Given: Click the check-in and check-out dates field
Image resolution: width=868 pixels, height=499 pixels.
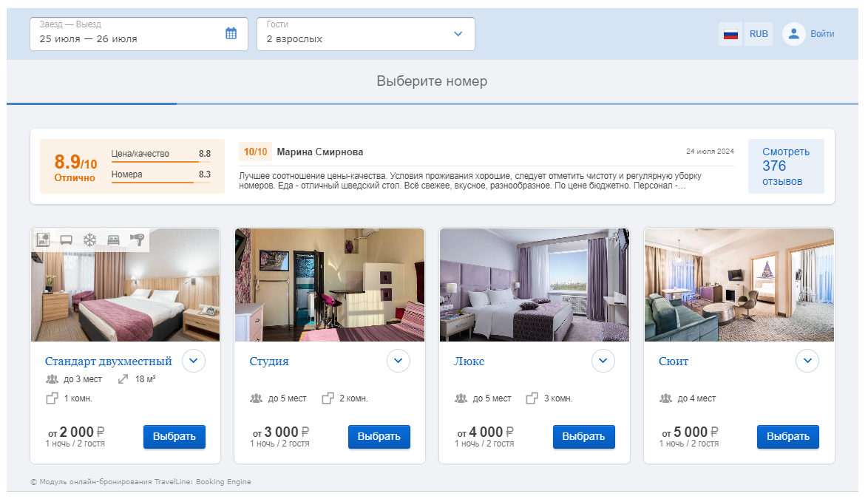Looking at the screenshot, I should [x=139, y=34].
